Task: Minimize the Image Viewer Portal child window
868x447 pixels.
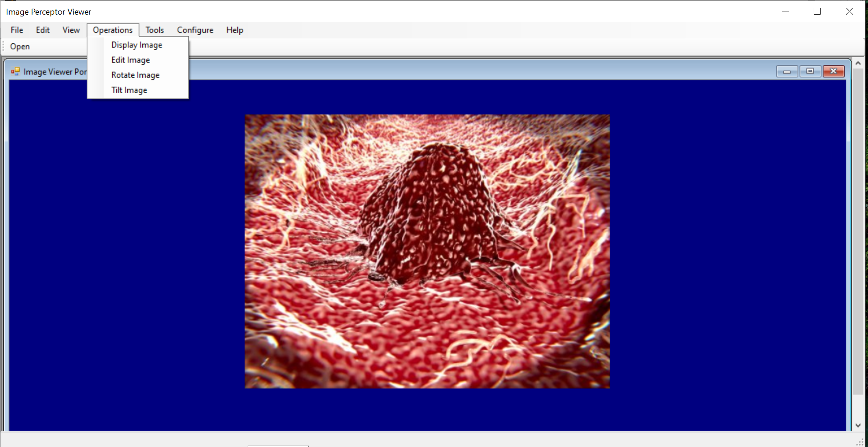Action: [787, 71]
